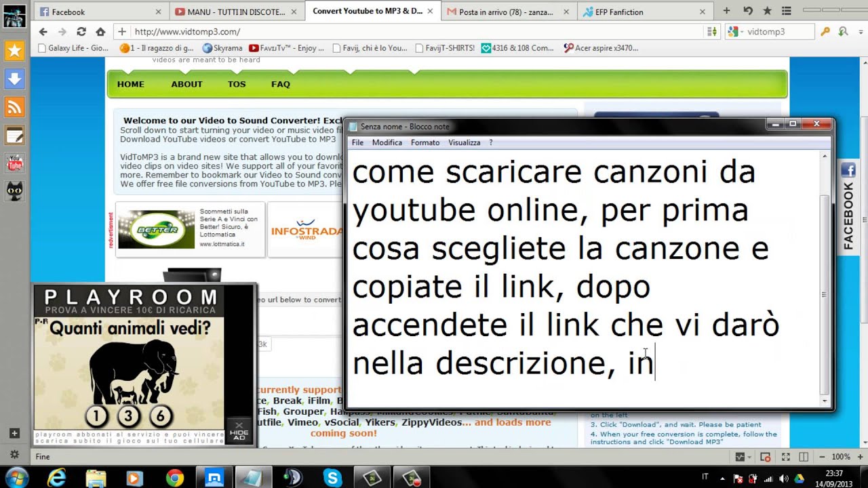Open the Notepad Modifica menu
The height and width of the screenshot is (488, 868).
[x=387, y=142]
